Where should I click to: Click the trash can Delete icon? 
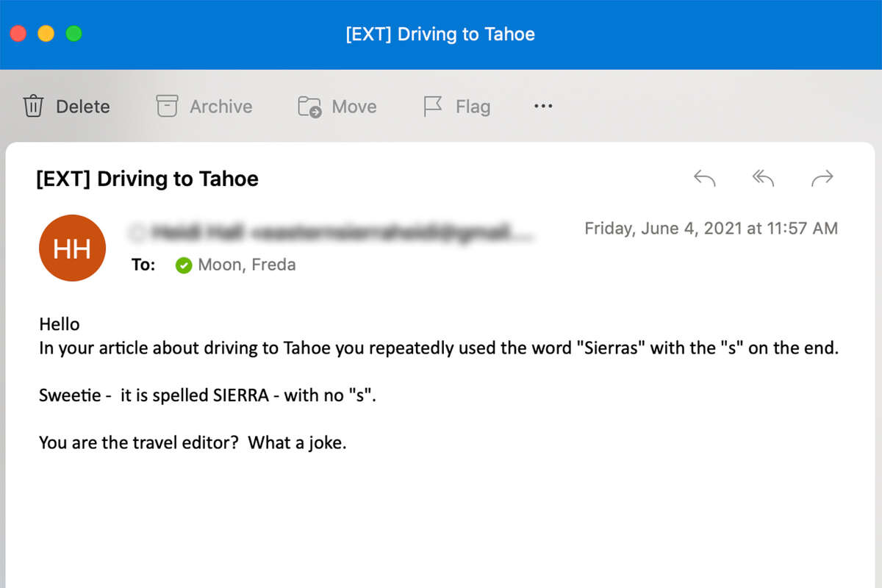pos(34,107)
